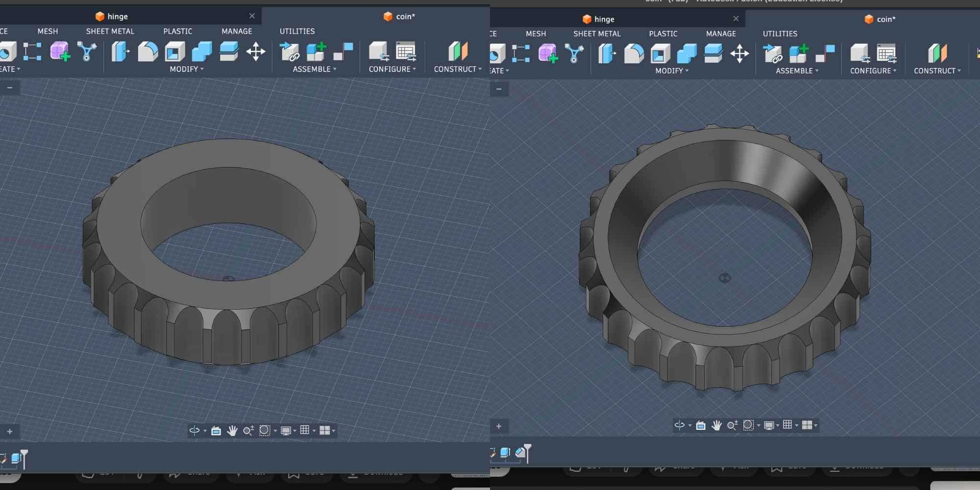Click New Component icon in right window
Image resolution: width=980 pixels, height=490 pixels.
pyautogui.click(x=798, y=53)
